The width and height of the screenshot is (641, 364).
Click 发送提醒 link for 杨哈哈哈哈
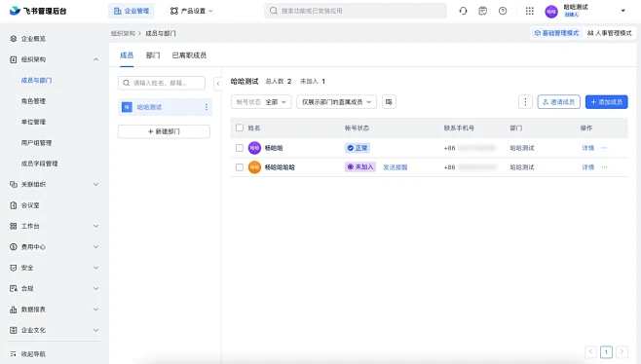[395, 167]
